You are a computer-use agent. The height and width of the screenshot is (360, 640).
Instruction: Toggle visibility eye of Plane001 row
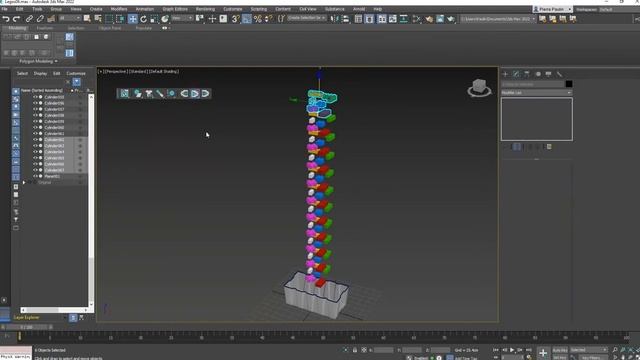point(35,176)
